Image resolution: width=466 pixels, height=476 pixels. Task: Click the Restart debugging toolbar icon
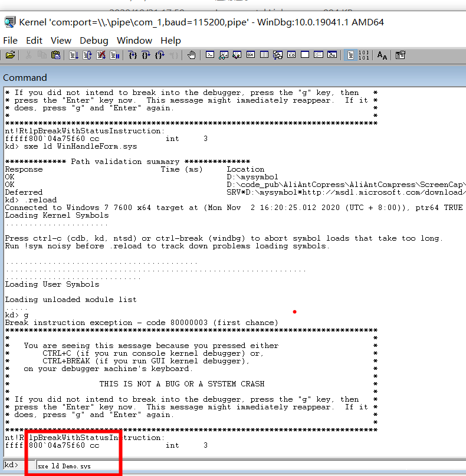click(x=87, y=55)
